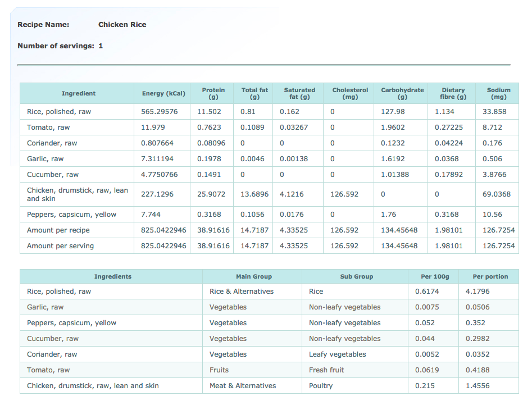The width and height of the screenshot is (532, 405).
Task: Click the Poultry sub group cell
Action: tap(321, 386)
